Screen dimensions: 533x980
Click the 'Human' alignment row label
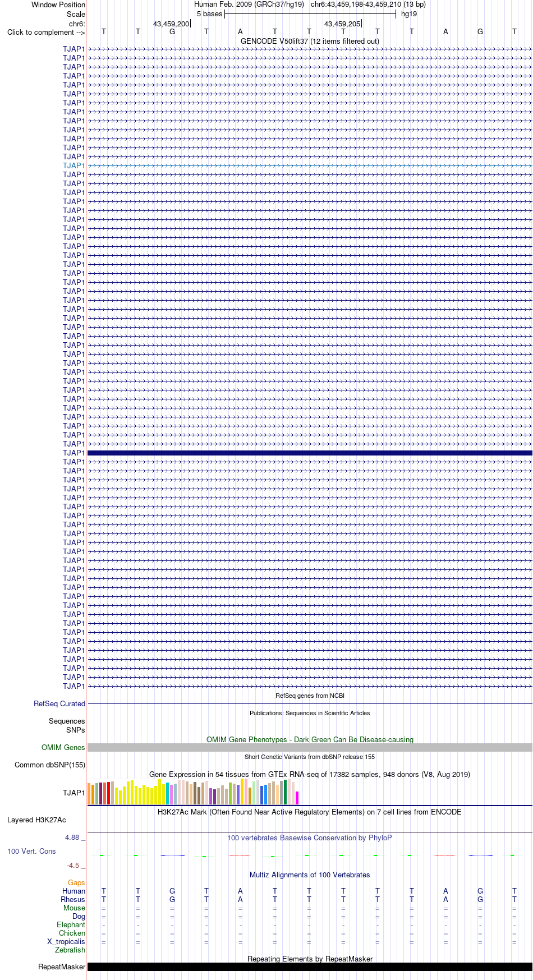[74, 891]
